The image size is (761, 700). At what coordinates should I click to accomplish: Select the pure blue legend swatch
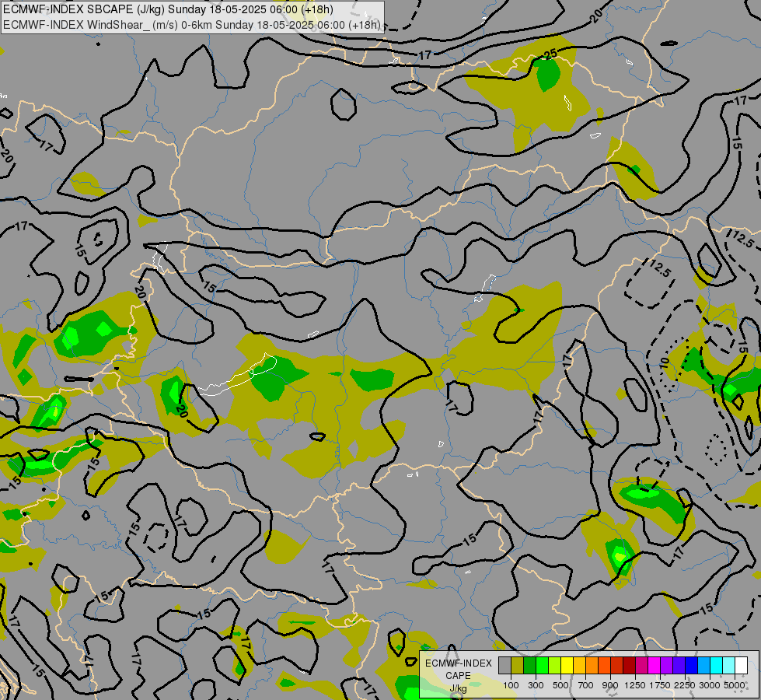coord(692,665)
